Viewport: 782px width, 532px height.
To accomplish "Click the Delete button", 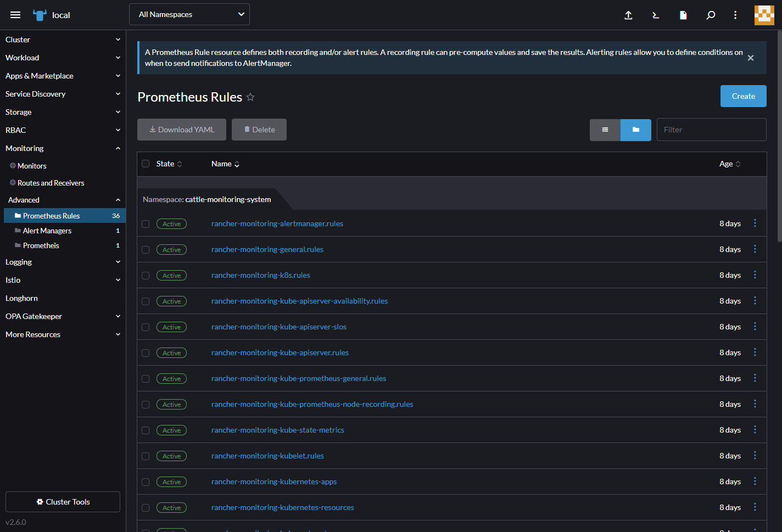I will click(259, 130).
